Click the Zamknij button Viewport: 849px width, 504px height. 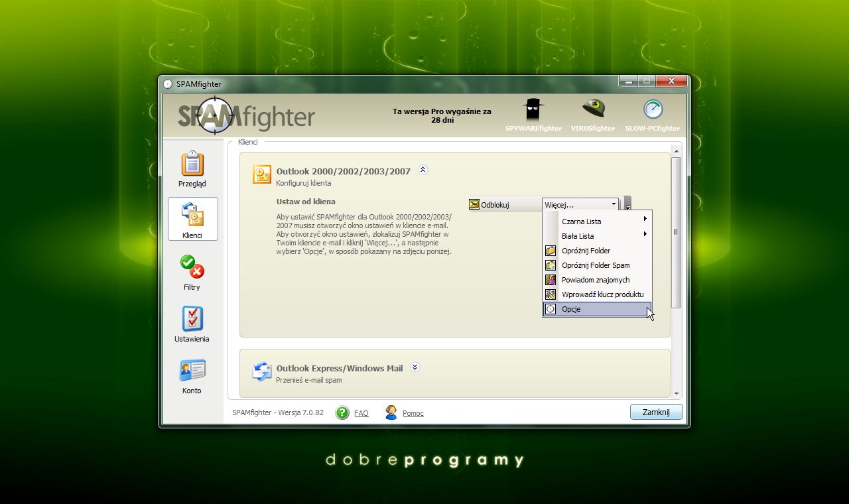[x=656, y=412]
